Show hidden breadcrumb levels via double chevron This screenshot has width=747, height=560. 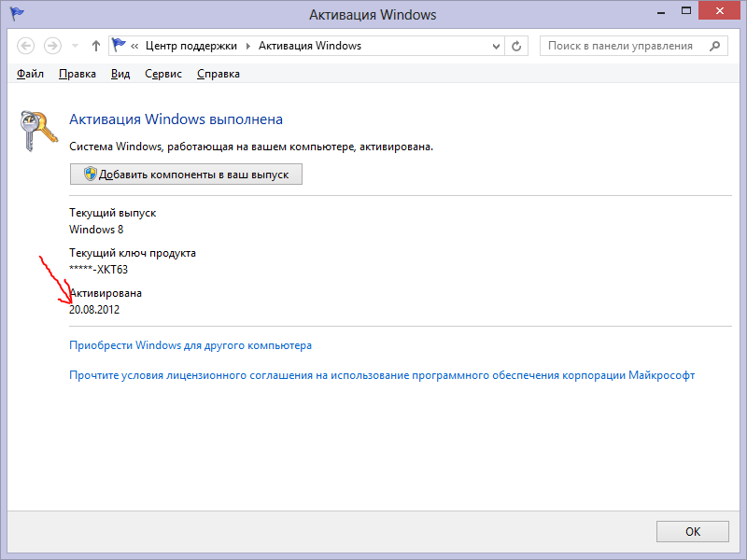(134, 46)
